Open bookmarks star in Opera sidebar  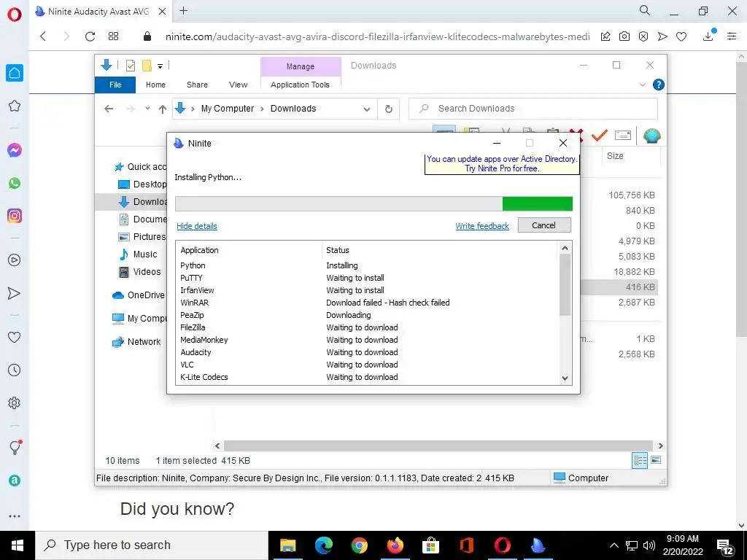coord(15,106)
